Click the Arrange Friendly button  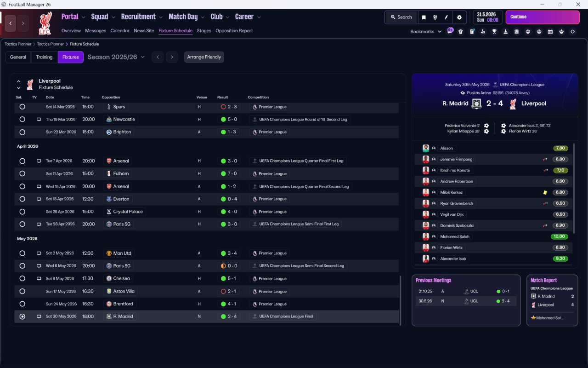click(x=204, y=57)
